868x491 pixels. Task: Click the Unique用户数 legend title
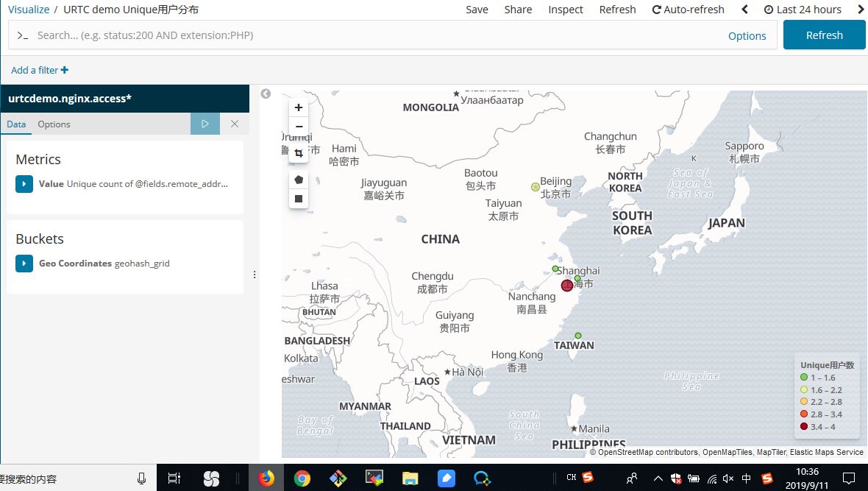click(x=827, y=364)
